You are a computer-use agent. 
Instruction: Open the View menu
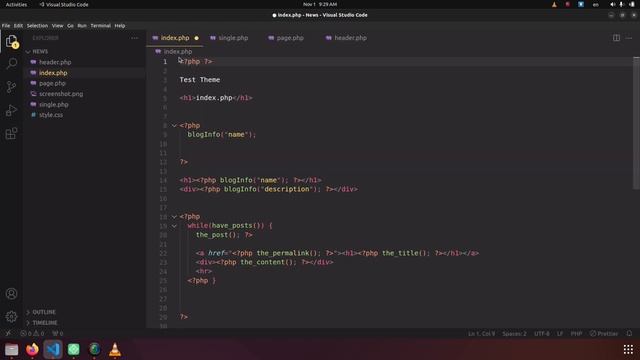[x=58, y=26]
